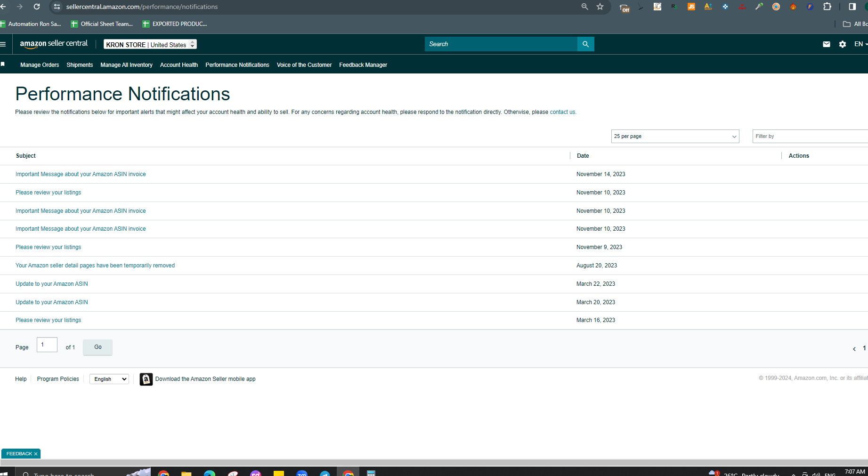Click the blue round cross extension icon
Screen dimensions: 868x476
click(x=725, y=7)
